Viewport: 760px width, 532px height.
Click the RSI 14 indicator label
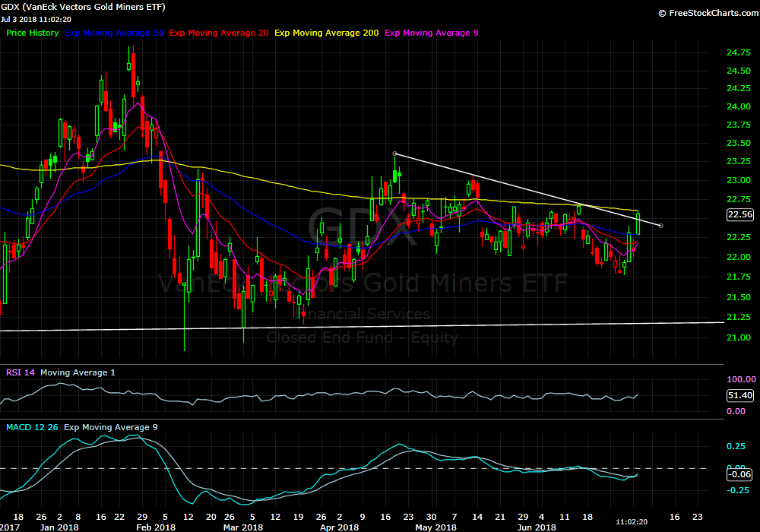point(21,372)
